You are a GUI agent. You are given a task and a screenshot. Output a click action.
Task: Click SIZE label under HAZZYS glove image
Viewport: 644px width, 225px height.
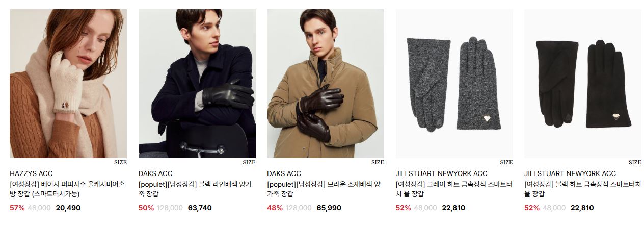click(120, 162)
